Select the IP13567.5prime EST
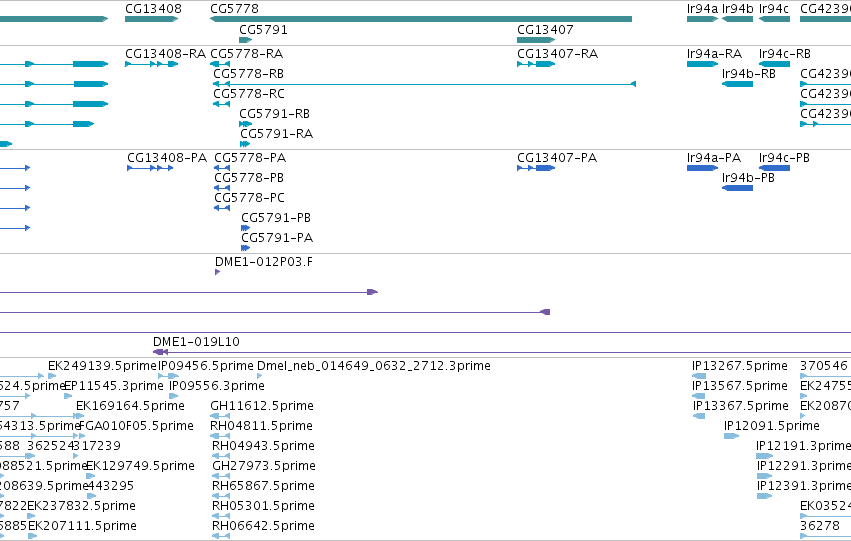The height and width of the screenshot is (541, 851). point(698,396)
